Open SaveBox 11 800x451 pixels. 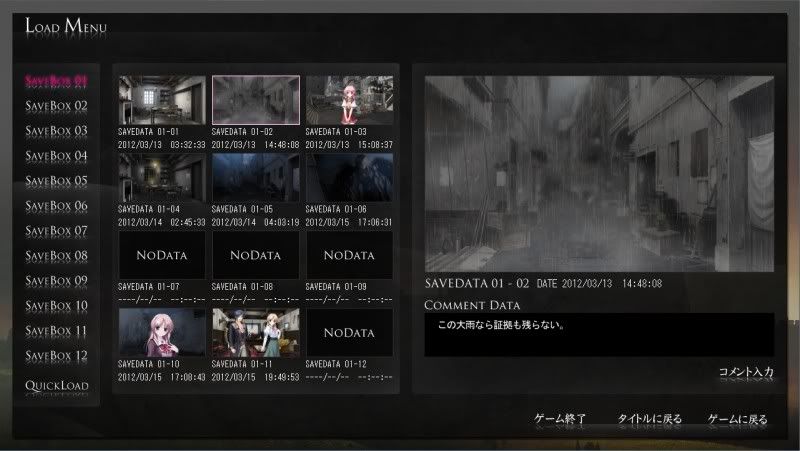[x=56, y=331]
